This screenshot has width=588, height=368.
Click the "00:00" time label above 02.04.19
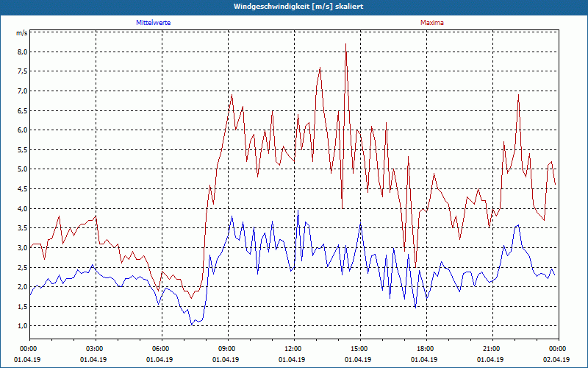tap(559, 349)
